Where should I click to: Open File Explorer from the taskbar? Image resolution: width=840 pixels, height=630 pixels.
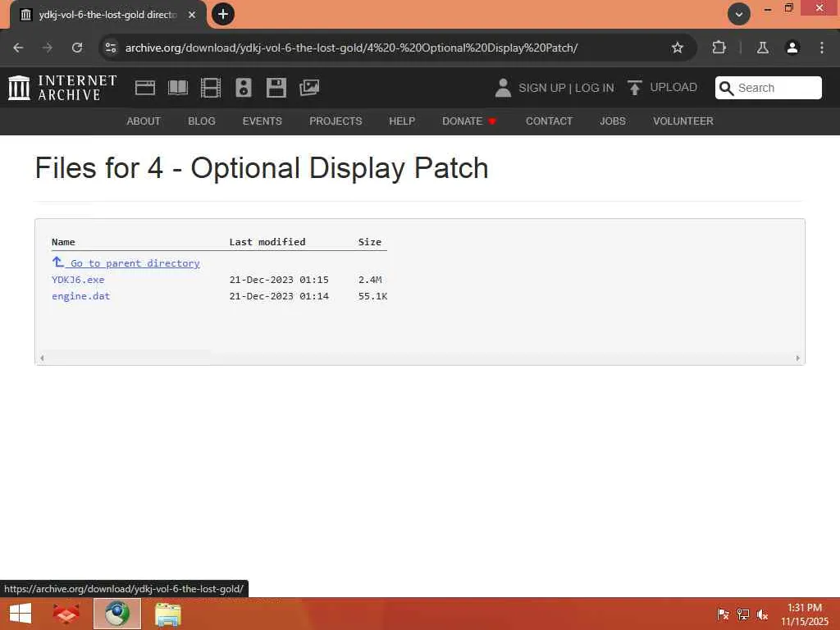(167, 614)
